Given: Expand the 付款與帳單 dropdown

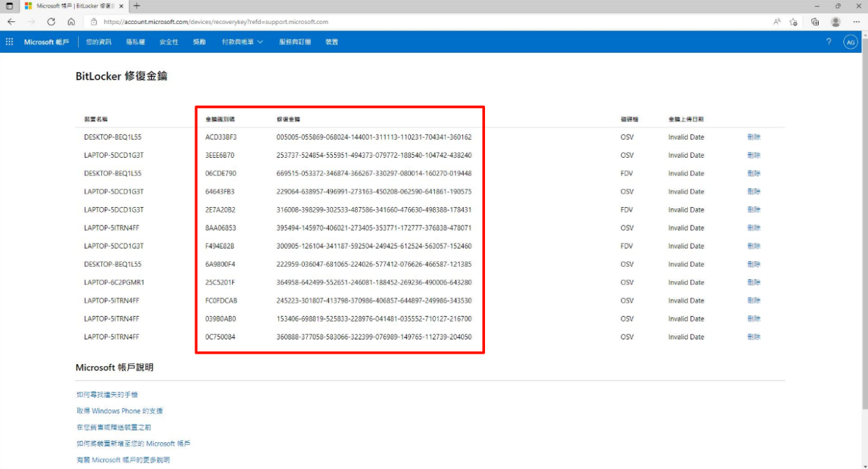Looking at the screenshot, I should pos(243,42).
